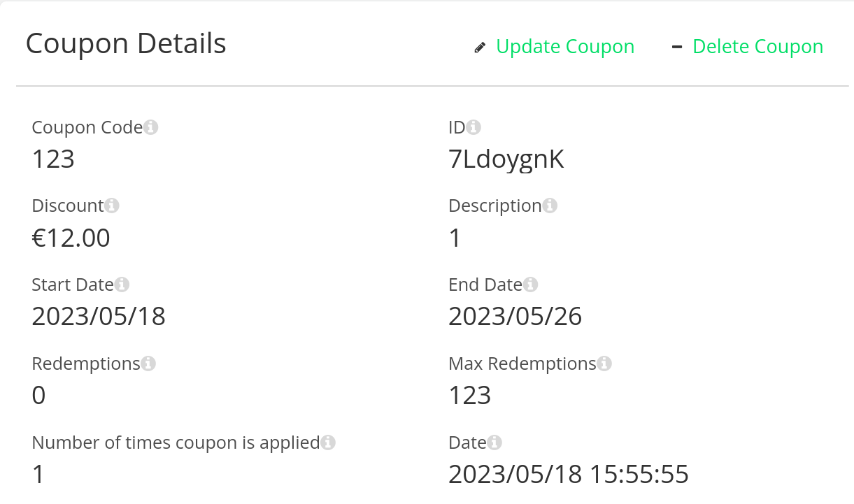Click the end date 2023/05/26
854x504 pixels.
coord(515,316)
